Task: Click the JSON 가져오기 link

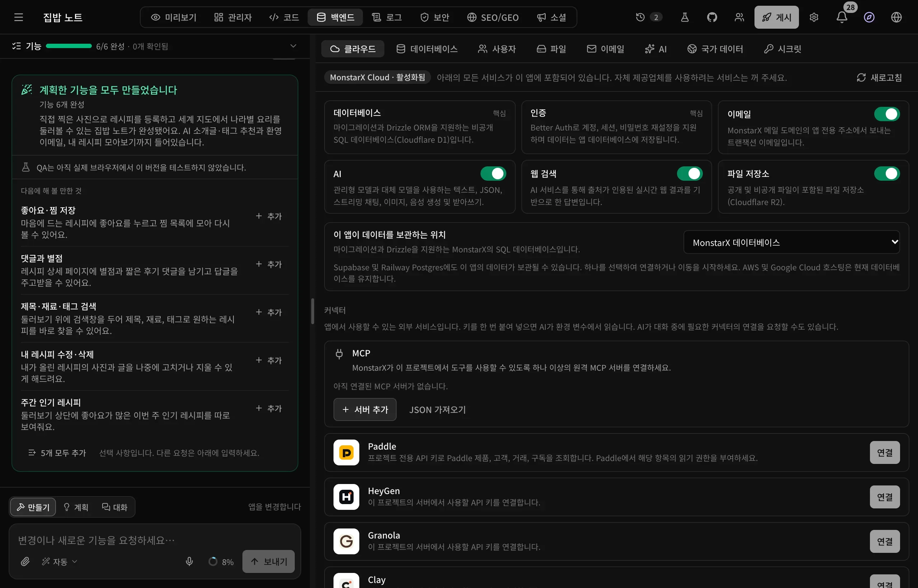Action: (437, 409)
